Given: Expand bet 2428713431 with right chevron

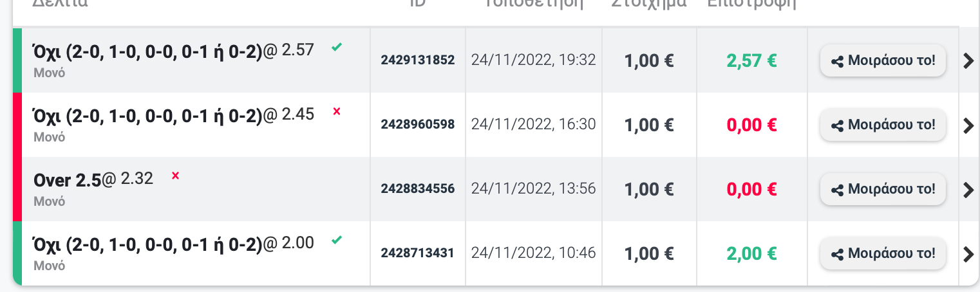Looking at the screenshot, I should [968, 254].
